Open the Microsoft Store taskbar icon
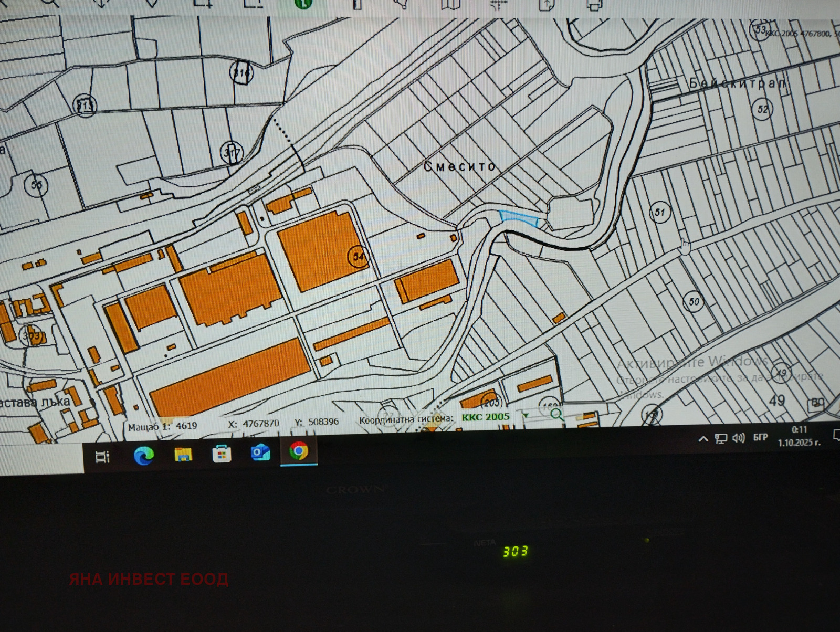The image size is (840, 632). pos(222,454)
